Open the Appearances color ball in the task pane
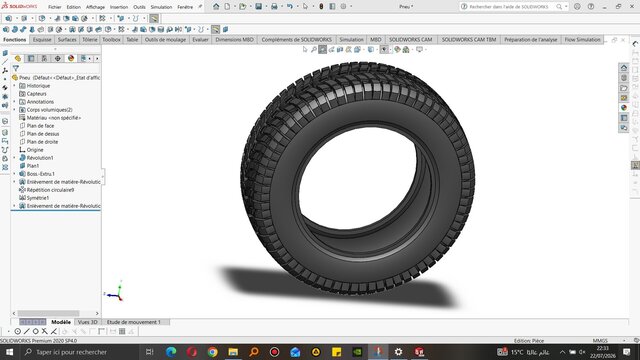Screen dimensions: 640x360 [624, 108]
